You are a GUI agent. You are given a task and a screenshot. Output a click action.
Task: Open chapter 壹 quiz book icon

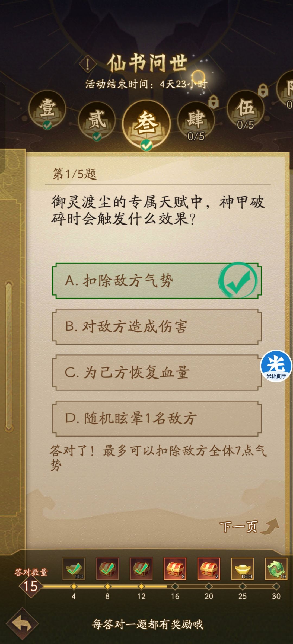(47, 108)
